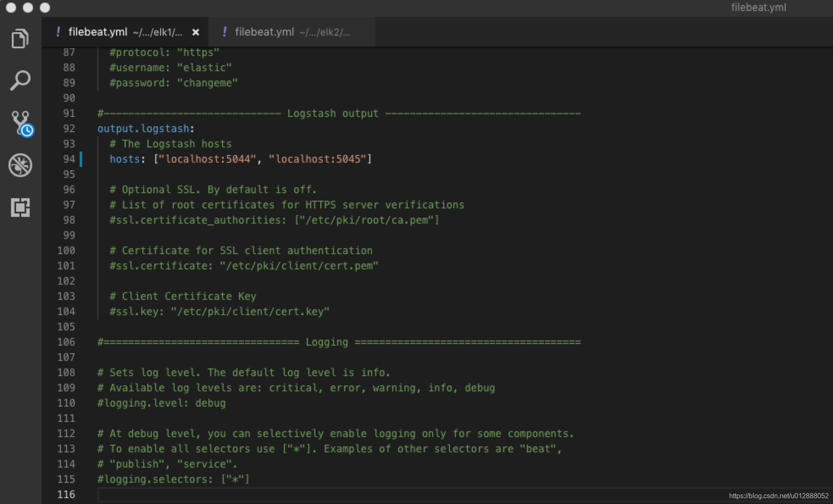Screen dimensions: 833x504
Task: Click the "# The Logstash hosts" comment
Action: (x=171, y=144)
